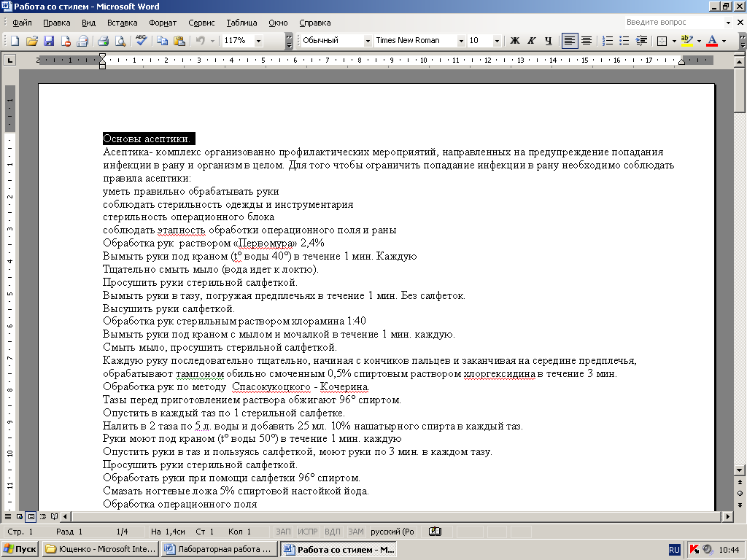Save the document with floppy icon
The height and width of the screenshot is (560, 747).
pyautogui.click(x=49, y=41)
